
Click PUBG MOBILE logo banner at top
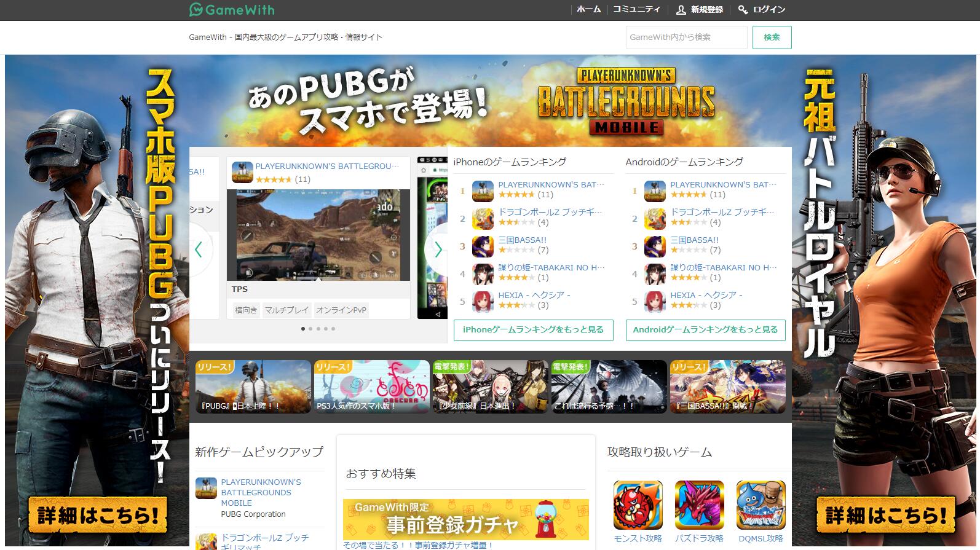(626, 101)
